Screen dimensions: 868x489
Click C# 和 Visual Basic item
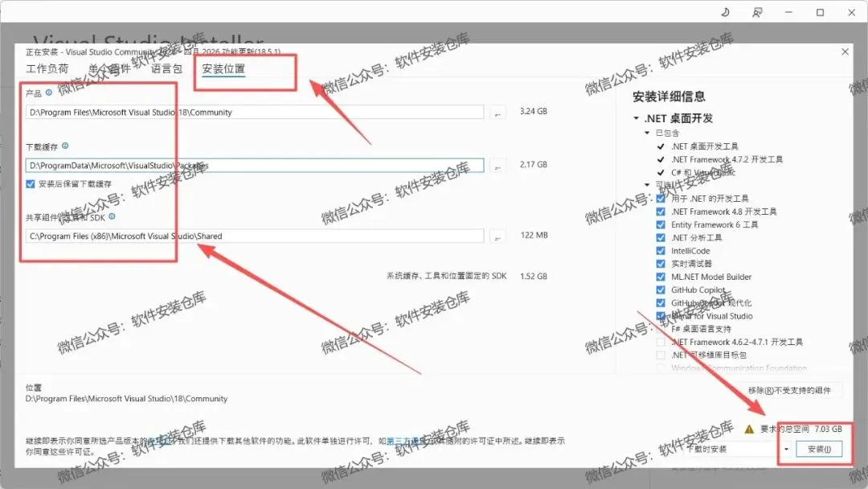tap(703, 173)
